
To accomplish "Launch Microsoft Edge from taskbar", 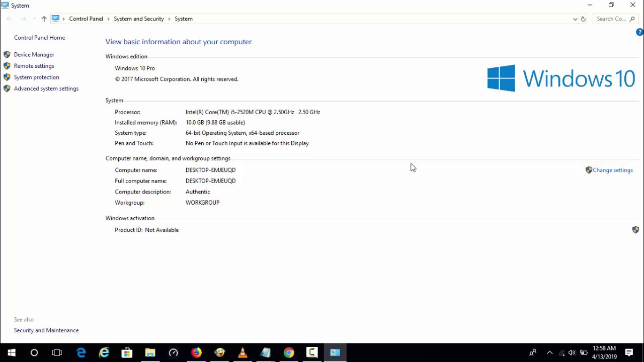I will (x=81, y=352).
